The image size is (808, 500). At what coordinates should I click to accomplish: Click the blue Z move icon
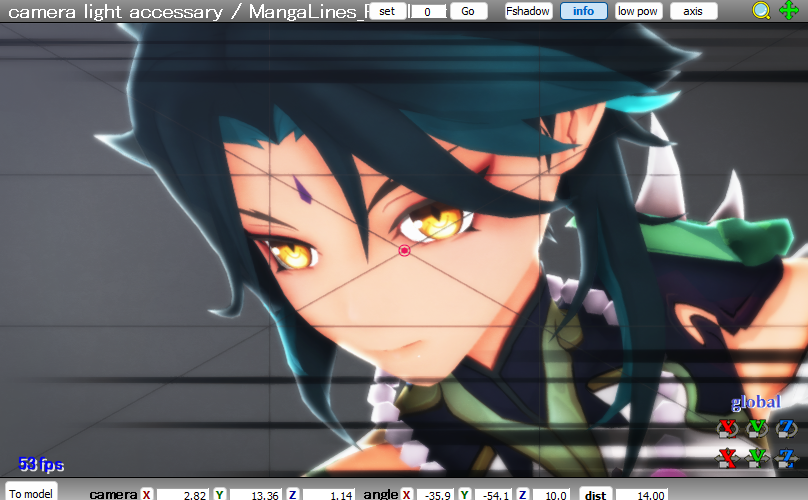(786, 457)
